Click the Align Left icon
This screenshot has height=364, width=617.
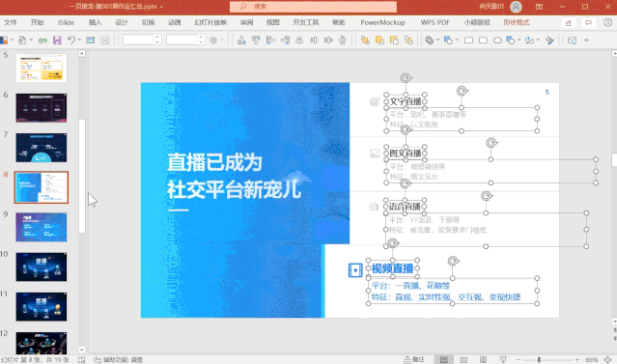tap(270, 41)
